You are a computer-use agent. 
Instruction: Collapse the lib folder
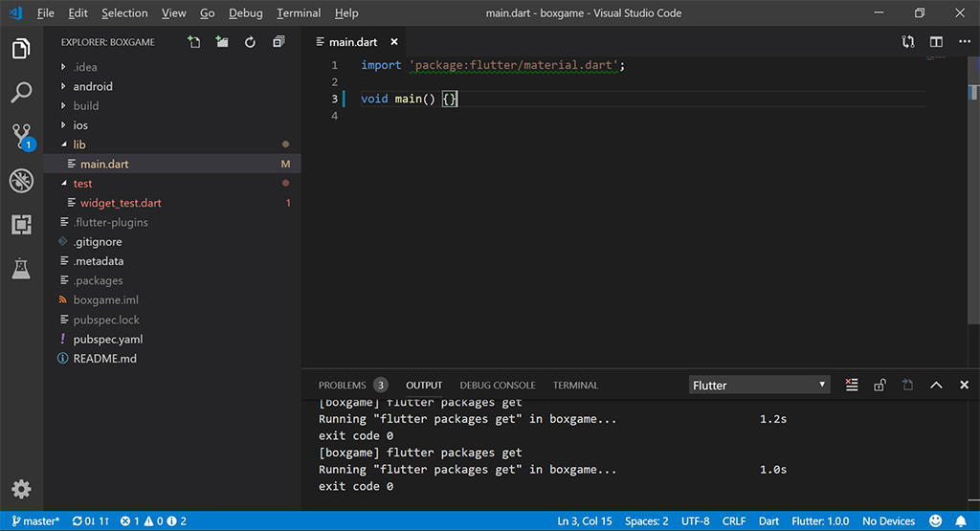pos(79,144)
